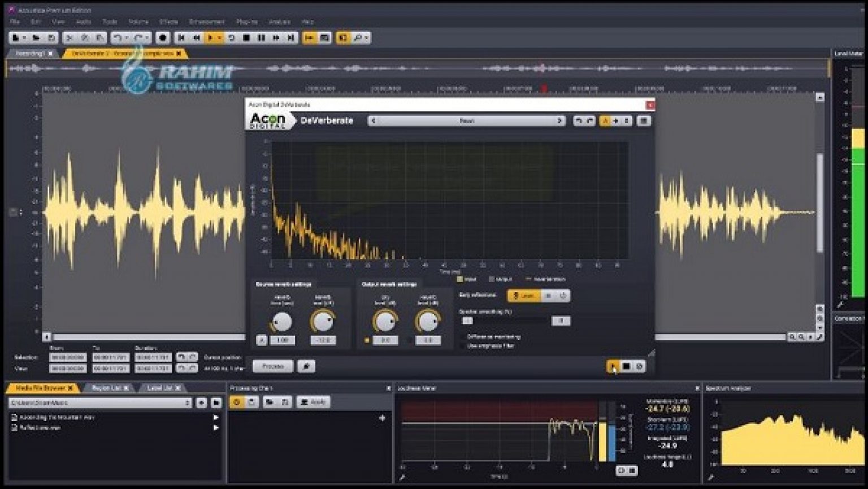Toggle the Dry level enable button in Output reverb settings
The height and width of the screenshot is (489, 868).
click(367, 340)
